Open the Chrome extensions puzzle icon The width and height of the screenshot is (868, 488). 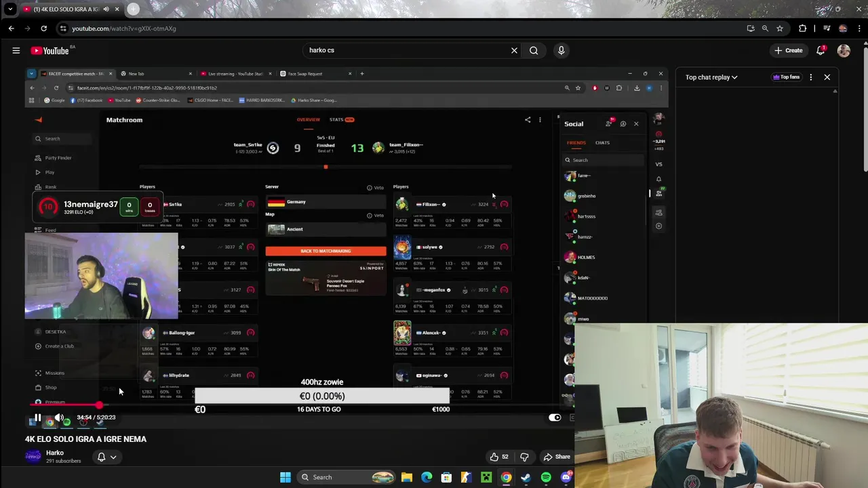tap(803, 28)
